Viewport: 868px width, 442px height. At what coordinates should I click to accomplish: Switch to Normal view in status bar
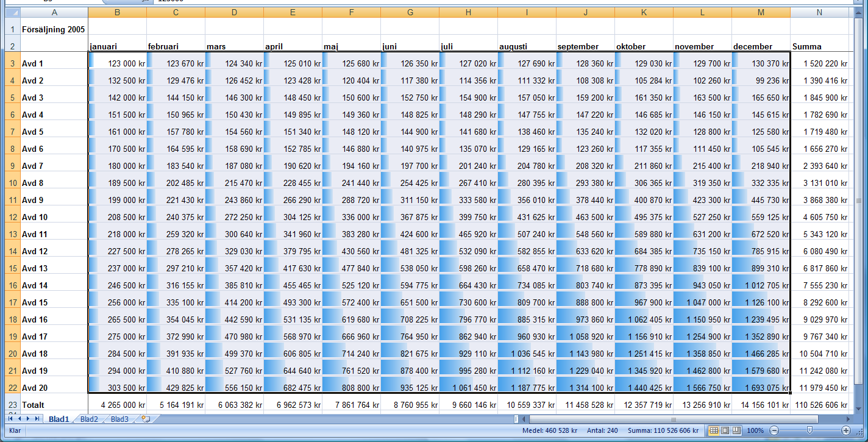click(714, 430)
